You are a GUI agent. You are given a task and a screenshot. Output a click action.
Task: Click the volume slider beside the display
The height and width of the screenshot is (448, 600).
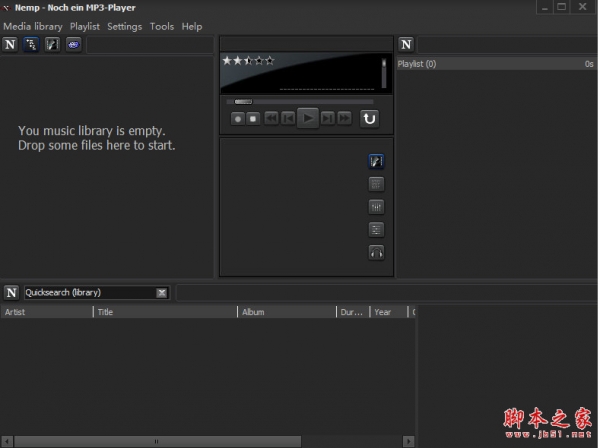[x=384, y=73]
